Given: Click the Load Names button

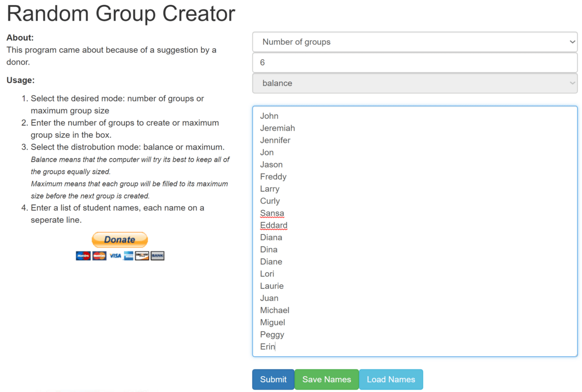Looking at the screenshot, I should pyautogui.click(x=391, y=379).
